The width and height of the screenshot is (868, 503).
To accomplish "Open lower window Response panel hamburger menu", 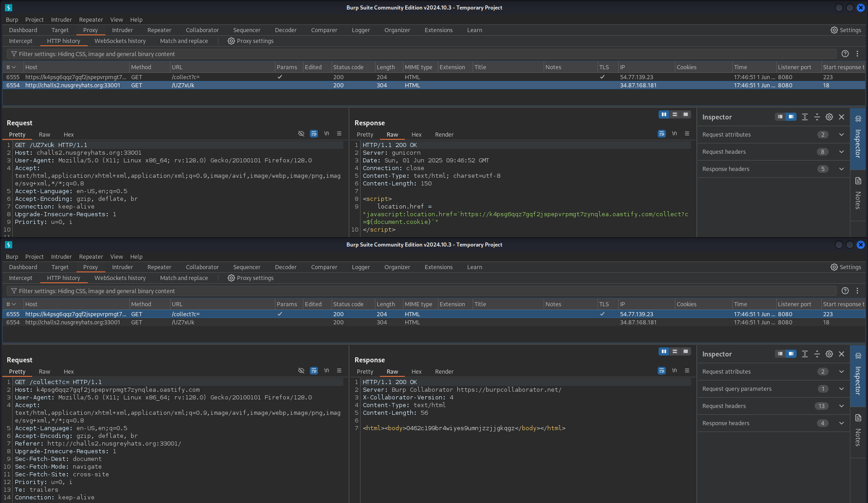I will click(x=687, y=371).
